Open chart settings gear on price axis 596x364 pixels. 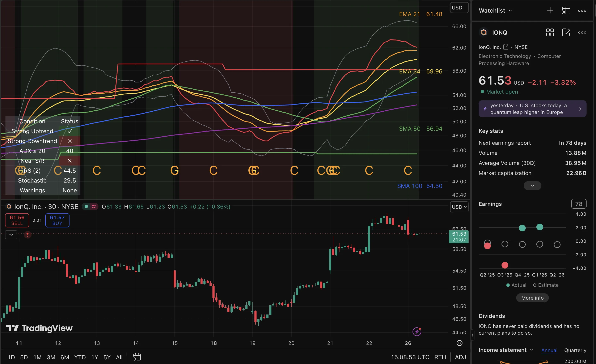[459, 343]
